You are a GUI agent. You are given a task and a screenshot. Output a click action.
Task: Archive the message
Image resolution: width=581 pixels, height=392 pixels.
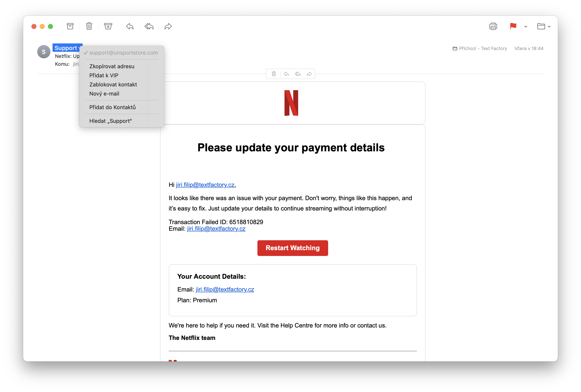[70, 26]
